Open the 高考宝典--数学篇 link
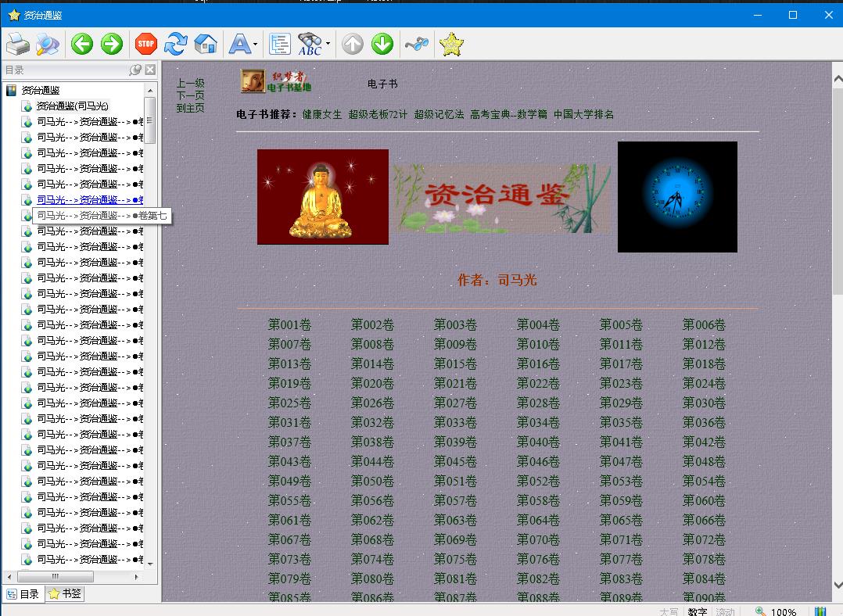Screen dimensions: 843x616 pyautogui.click(x=508, y=114)
